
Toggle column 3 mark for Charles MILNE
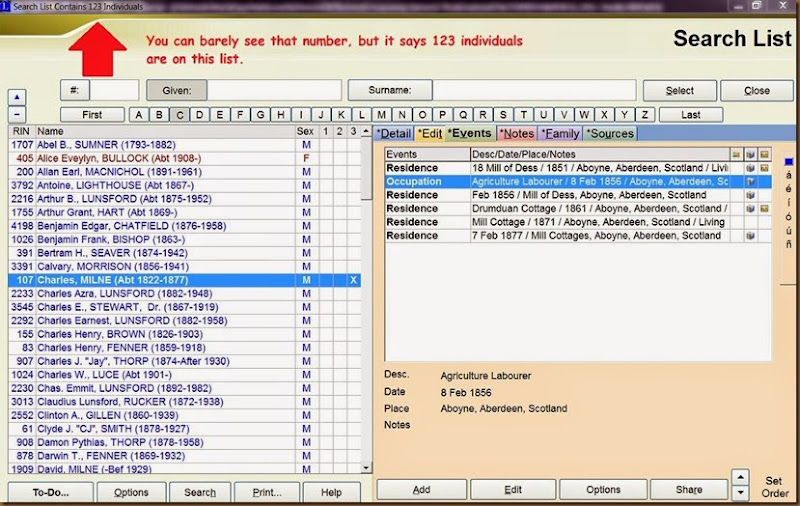(353, 281)
